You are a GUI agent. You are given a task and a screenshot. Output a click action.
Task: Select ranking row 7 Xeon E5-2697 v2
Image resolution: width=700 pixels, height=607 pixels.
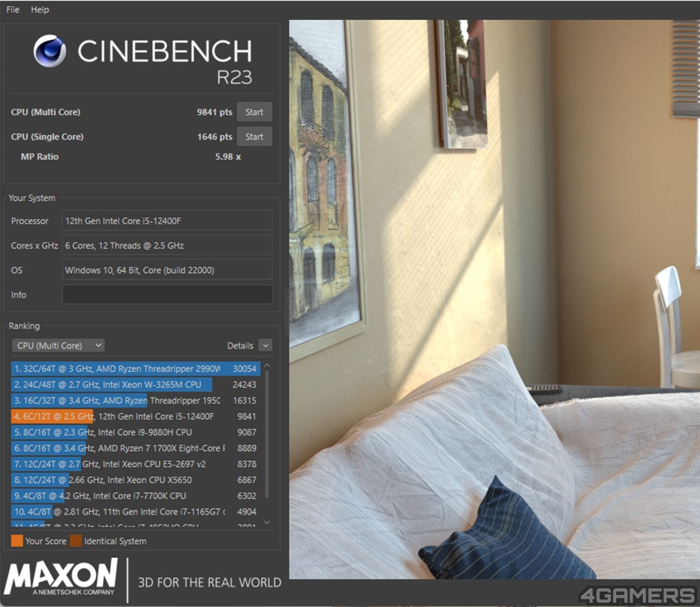[x=135, y=464]
